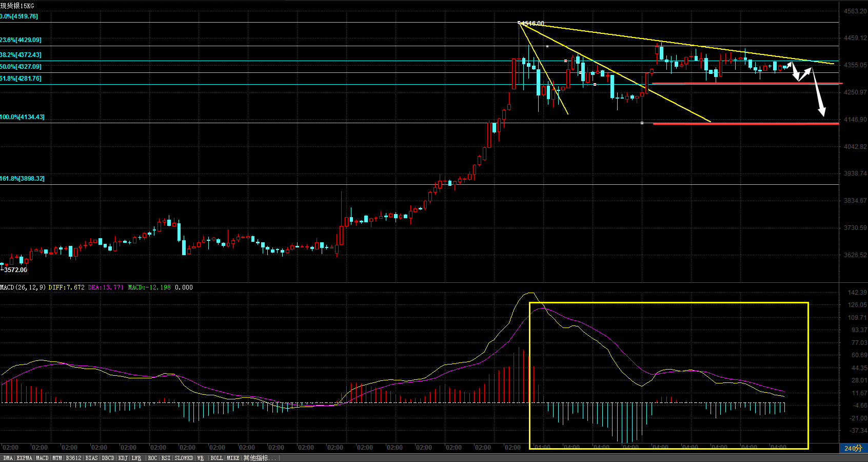The width and height of the screenshot is (868, 462).
Task: Click the 现货银15KG chart title
Action: pyautogui.click(x=17, y=6)
